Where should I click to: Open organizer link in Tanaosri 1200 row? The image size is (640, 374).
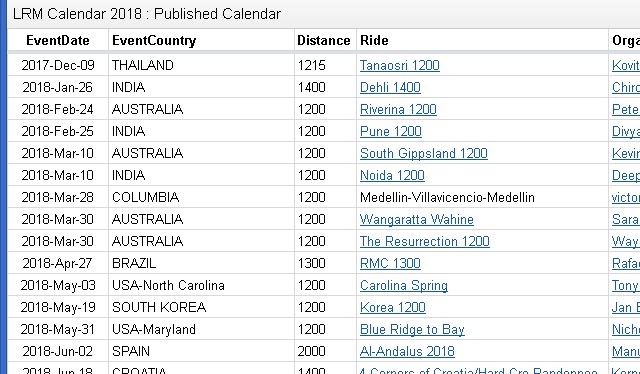(626, 65)
